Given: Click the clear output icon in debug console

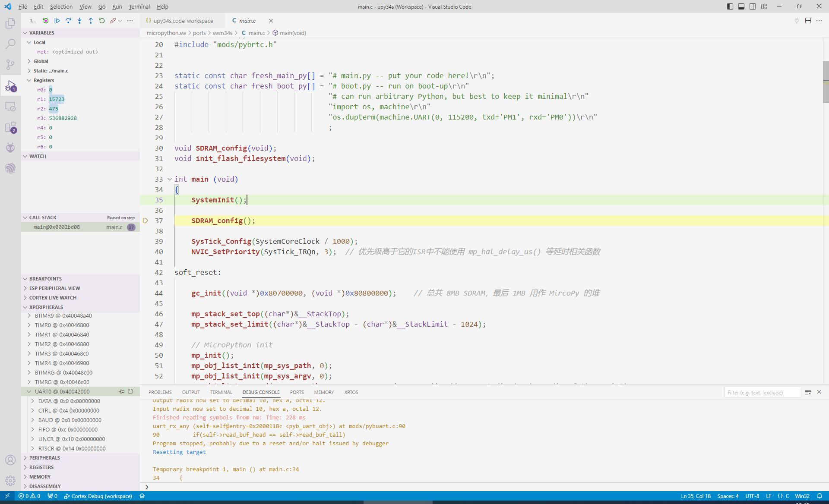Looking at the screenshot, I should pos(808,392).
